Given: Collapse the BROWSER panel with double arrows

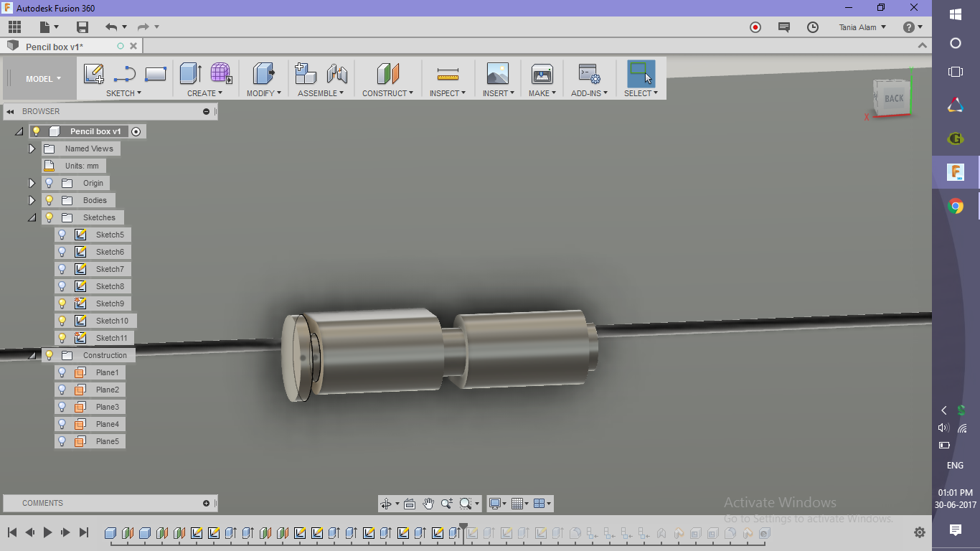Looking at the screenshot, I should coord(11,111).
